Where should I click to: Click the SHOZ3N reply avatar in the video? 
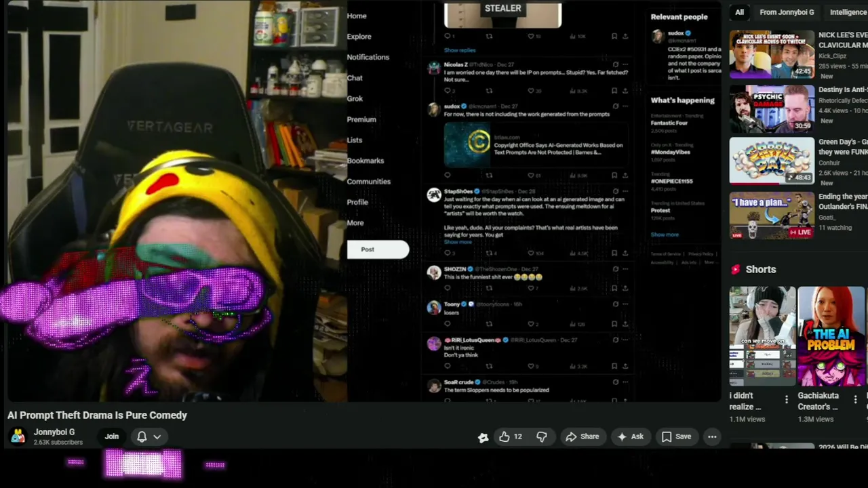pos(434,272)
